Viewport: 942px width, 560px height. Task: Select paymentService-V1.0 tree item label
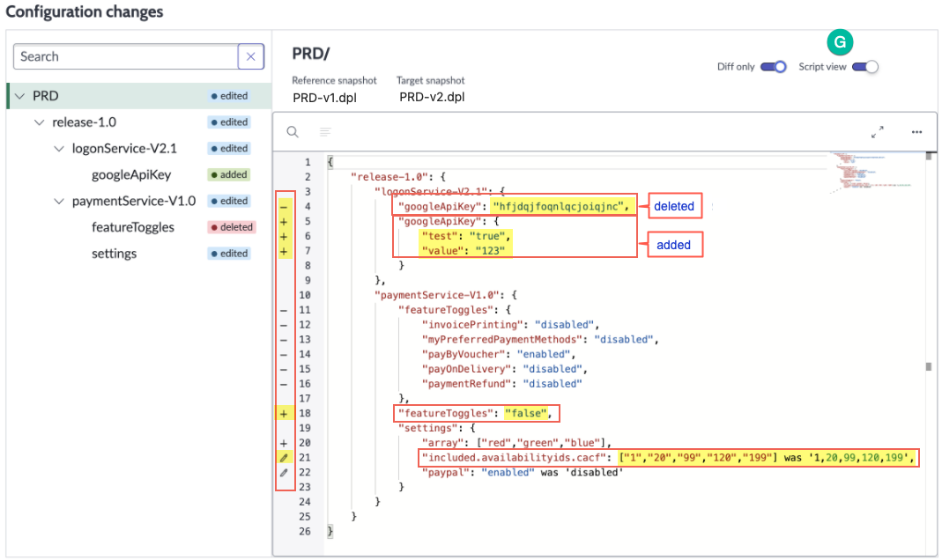click(134, 201)
